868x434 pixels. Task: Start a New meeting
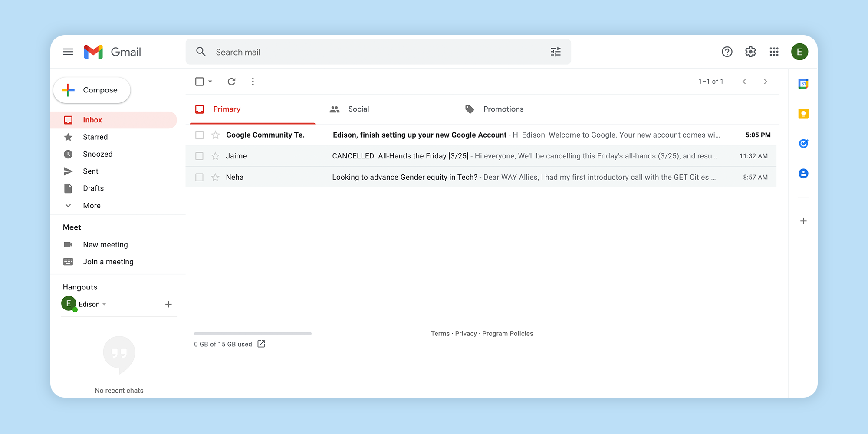(x=105, y=245)
